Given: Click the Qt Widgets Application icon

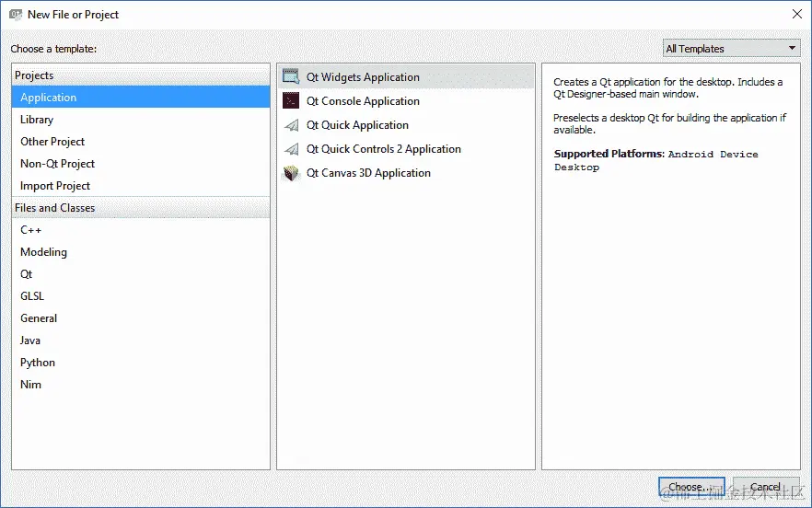Looking at the screenshot, I should (x=291, y=76).
